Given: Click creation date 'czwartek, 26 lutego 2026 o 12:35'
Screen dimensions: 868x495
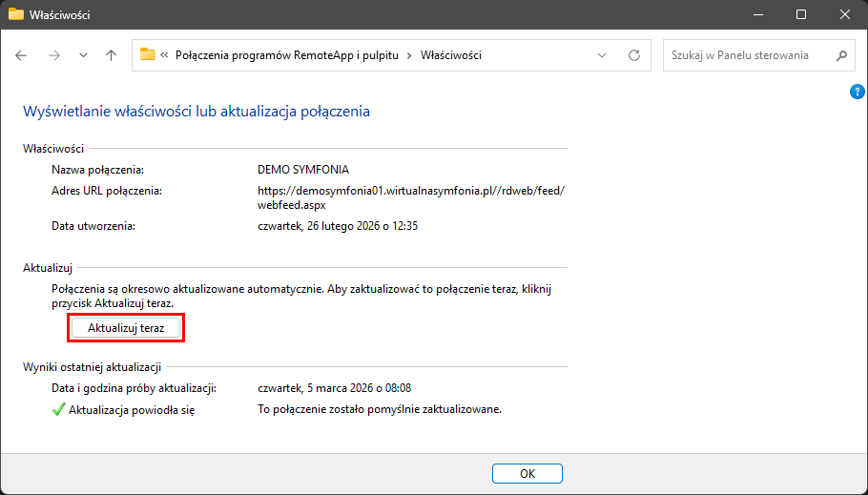Looking at the screenshot, I should click(338, 226).
